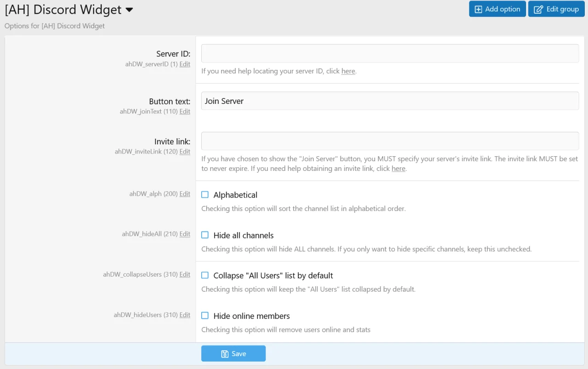Edit the ahDW_joinText option

[185, 111]
